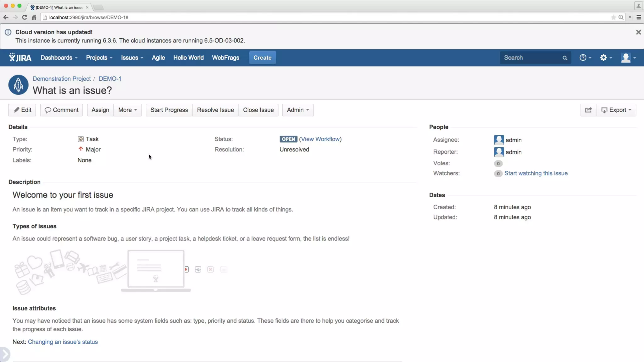Open the View Workflow link

[x=320, y=139]
